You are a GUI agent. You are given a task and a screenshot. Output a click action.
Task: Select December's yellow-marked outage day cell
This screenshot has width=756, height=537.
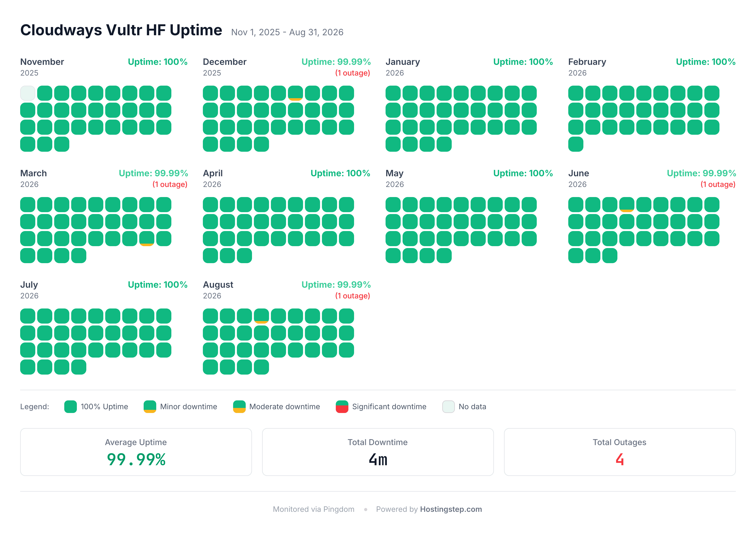pyautogui.click(x=295, y=93)
